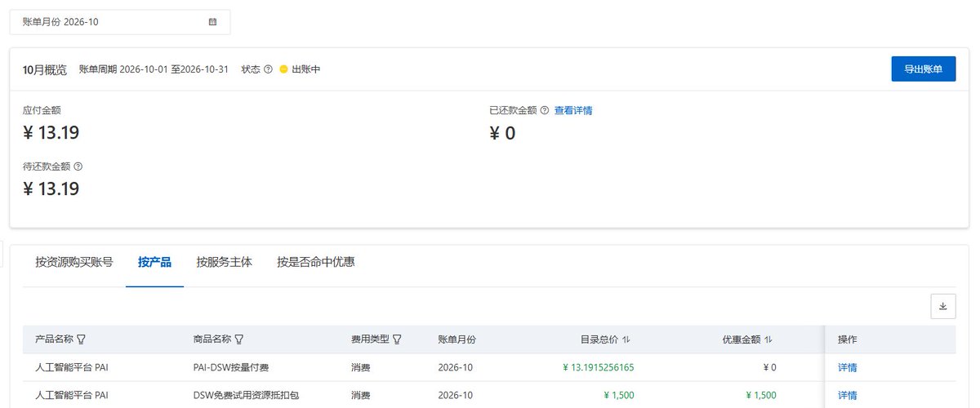The height and width of the screenshot is (408, 980).
Task: Open 详情 link for DSW免费试用资源抵扣包 row
Action: tap(848, 395)
